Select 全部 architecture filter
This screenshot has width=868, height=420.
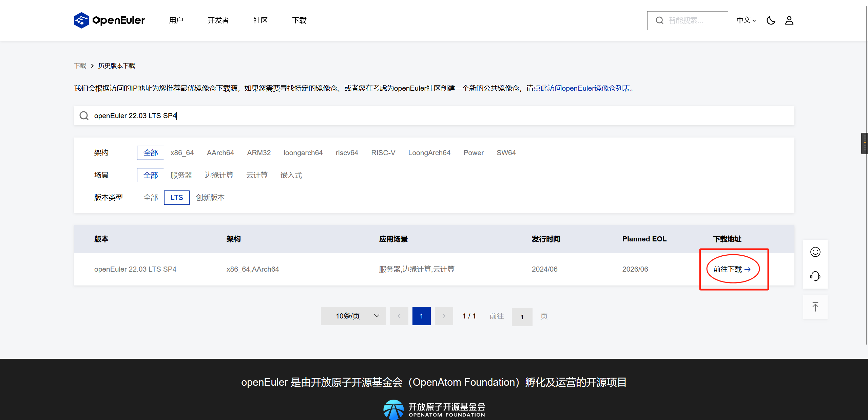coord(150,153)
